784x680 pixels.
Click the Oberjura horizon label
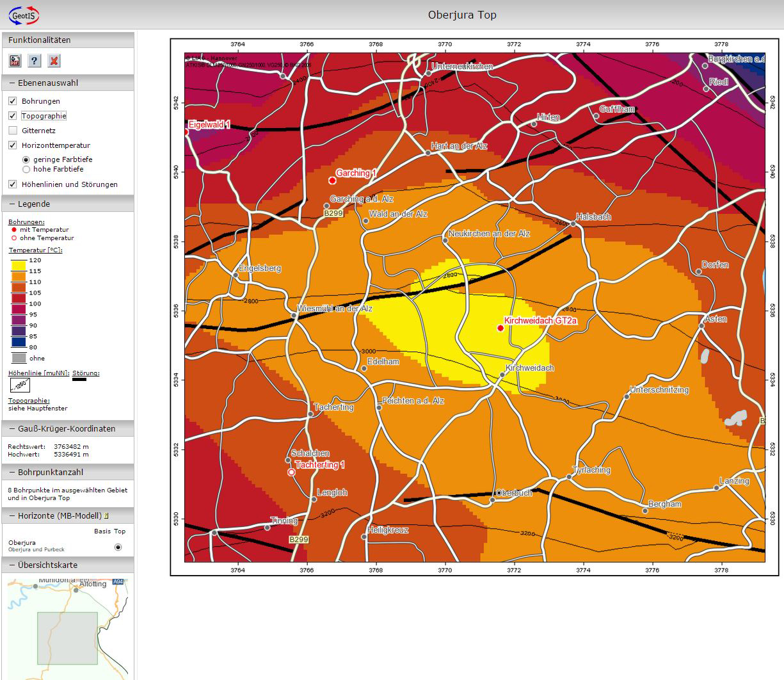(x=22, y=542)
